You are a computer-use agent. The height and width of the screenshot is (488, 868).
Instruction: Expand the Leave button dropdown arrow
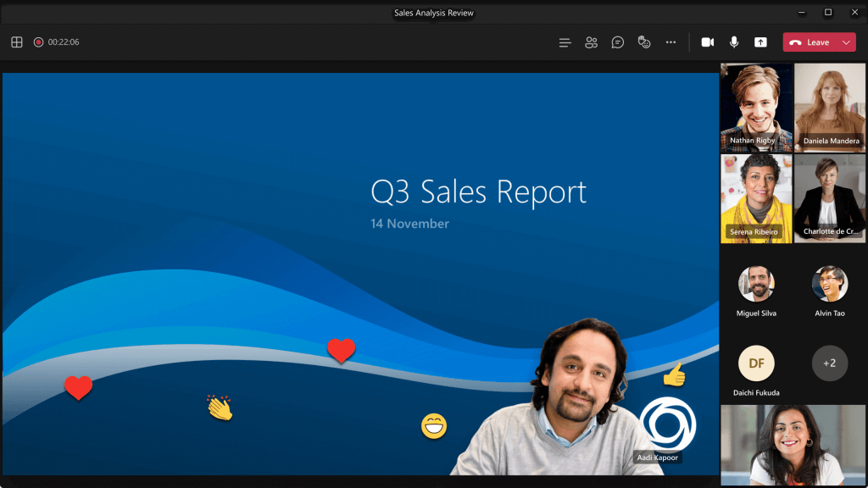[846, 42]
